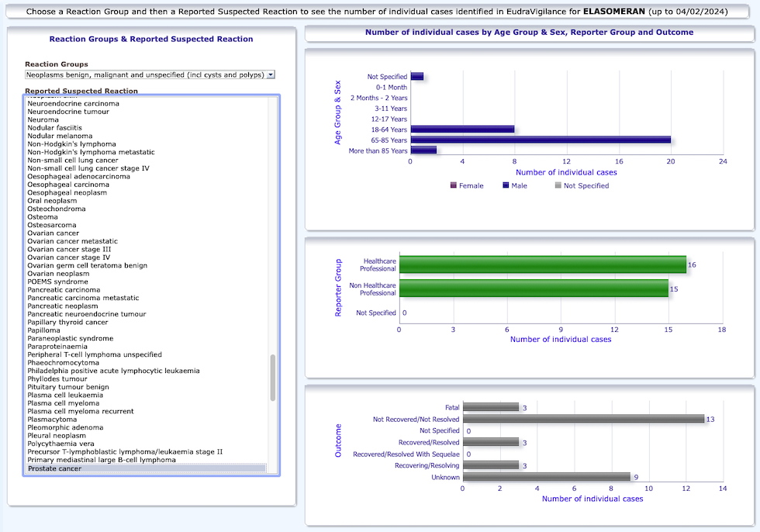Pick POEMS syndrome entry

(x=57, y=282)
